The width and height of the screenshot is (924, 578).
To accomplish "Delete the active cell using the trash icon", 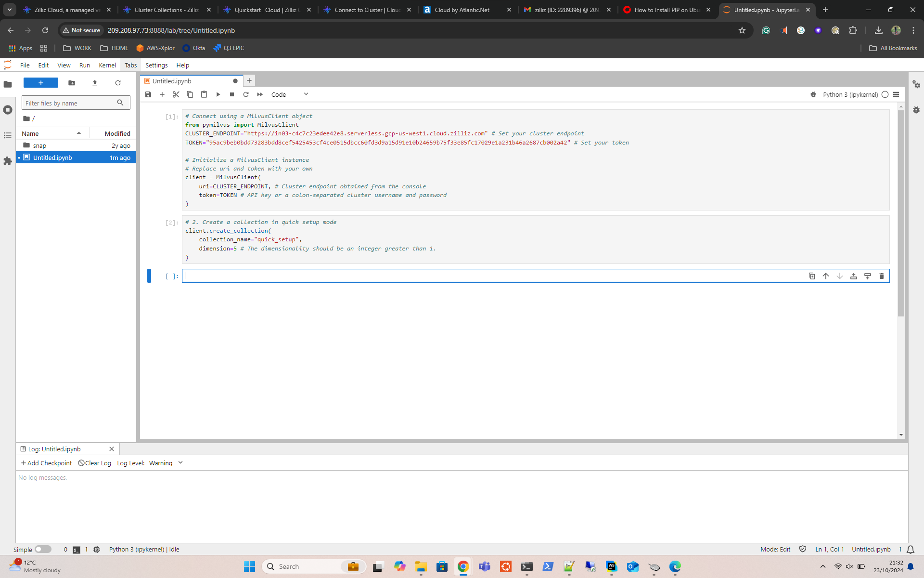I will pyautogui.click(x=882, y=276).
